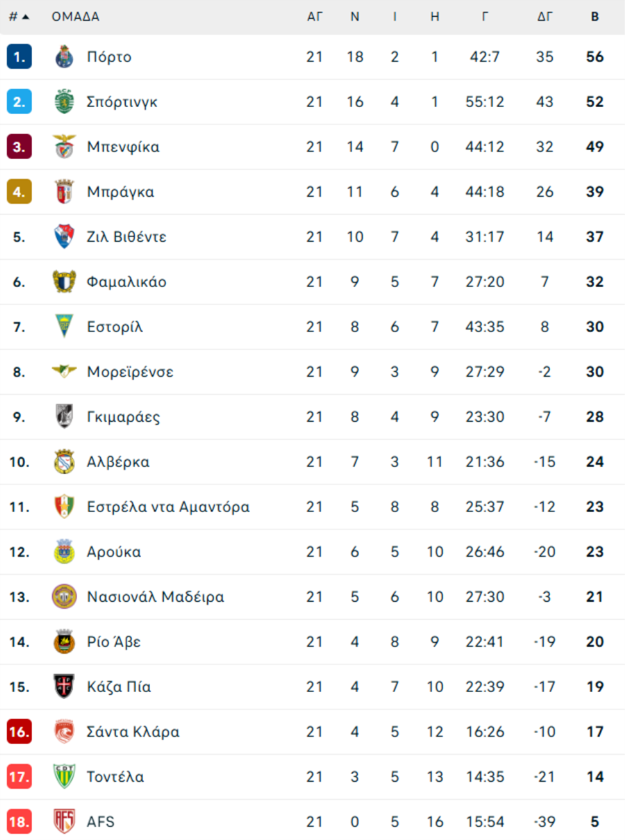Click the Braga club crest icon
The width and height of the screenshot is (625, 840).
click(64, 192)
